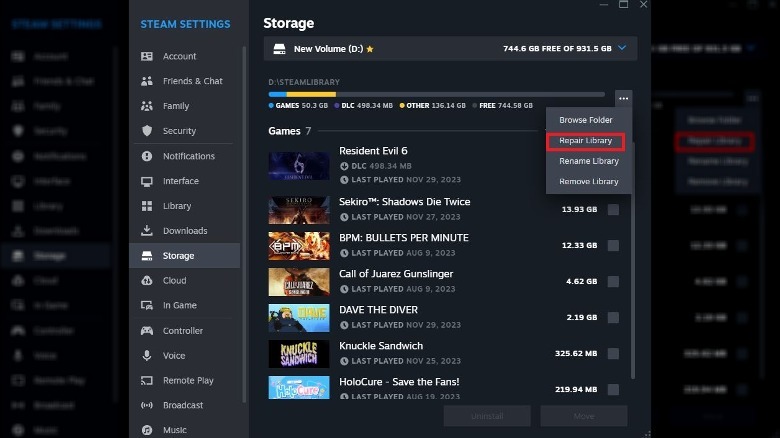Click the Cloud icon in sidebar

point(147,281)
